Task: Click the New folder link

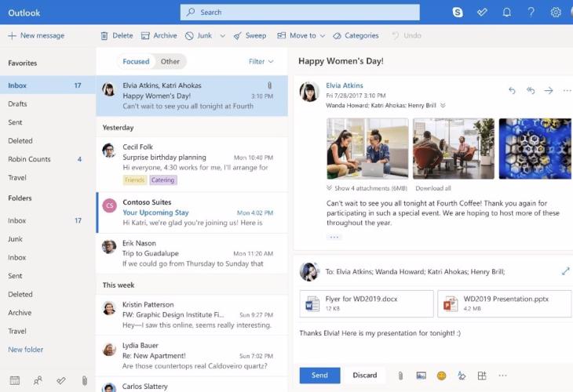Action: tap(26, 350)
